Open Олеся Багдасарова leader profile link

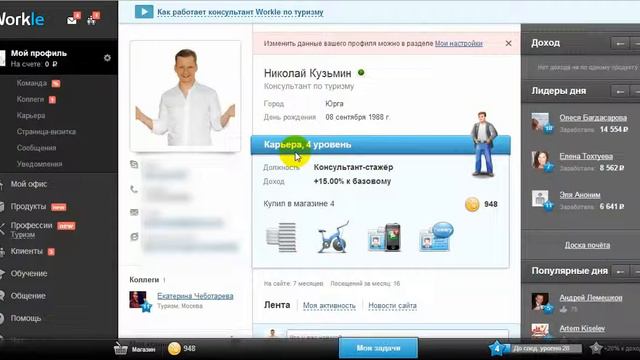click(x=593, y=118)
